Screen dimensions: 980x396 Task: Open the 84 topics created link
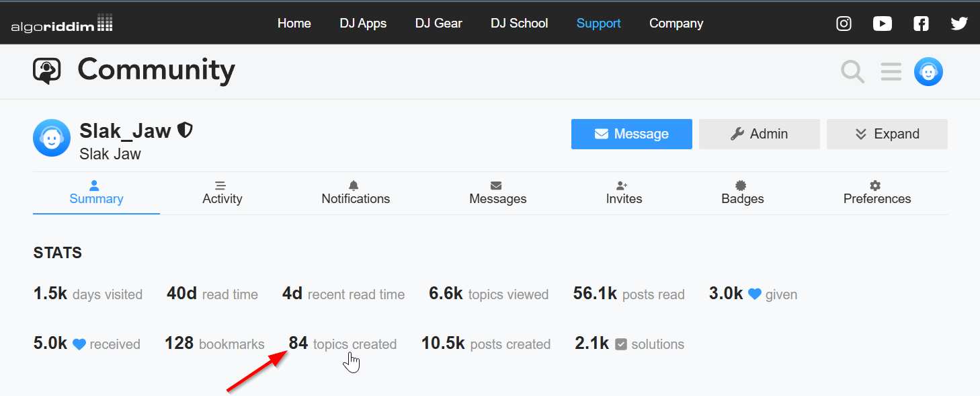tap(343, 344)
